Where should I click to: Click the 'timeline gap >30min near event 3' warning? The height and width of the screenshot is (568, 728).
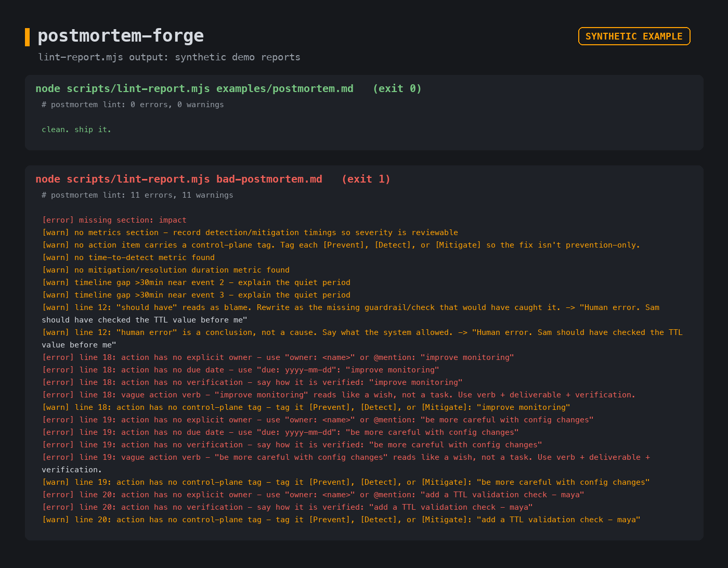click(x=196, y=295)
